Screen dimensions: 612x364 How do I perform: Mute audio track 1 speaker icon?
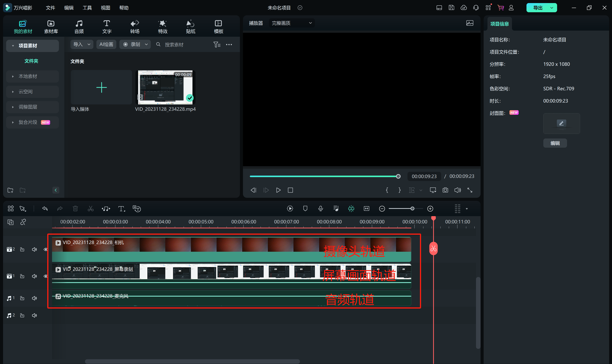point(34,298)
